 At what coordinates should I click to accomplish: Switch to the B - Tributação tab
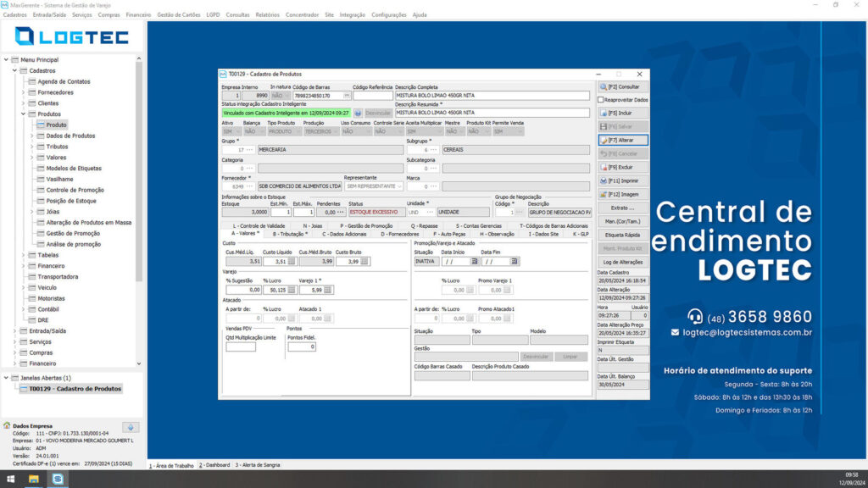[290, 234]
